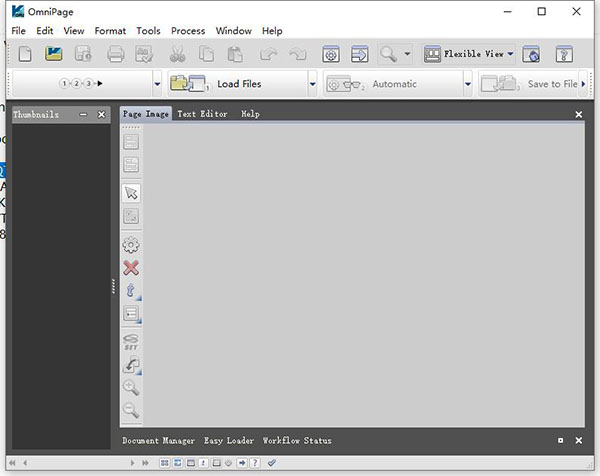
Task: Click the blue upward reorder arrow tool
Action: coord(131,291)
